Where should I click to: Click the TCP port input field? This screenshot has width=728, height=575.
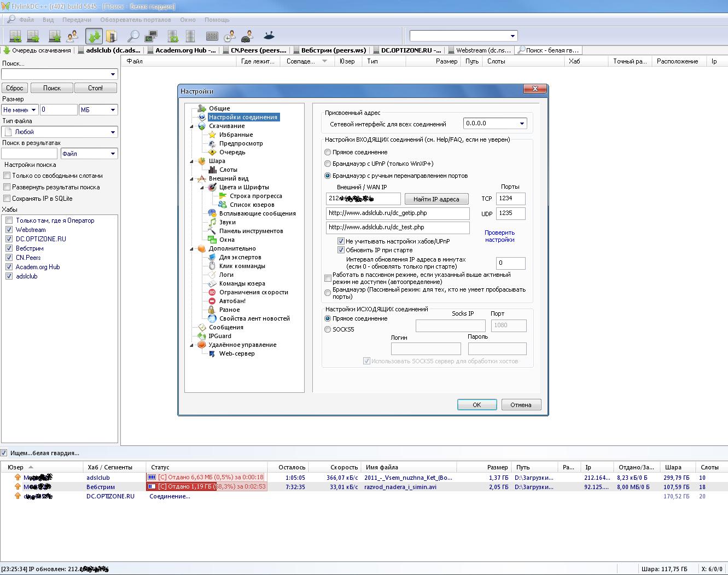point(510,199)
